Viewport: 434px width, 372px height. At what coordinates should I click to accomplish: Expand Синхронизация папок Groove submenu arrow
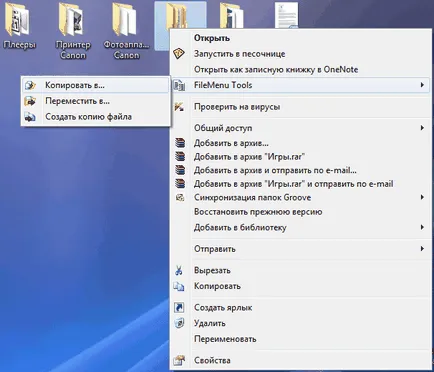[422, 197]
